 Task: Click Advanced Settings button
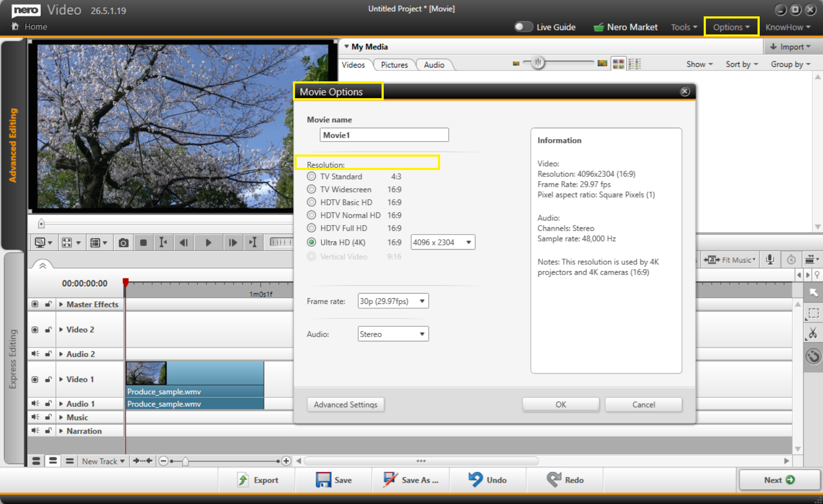[345, 405]
